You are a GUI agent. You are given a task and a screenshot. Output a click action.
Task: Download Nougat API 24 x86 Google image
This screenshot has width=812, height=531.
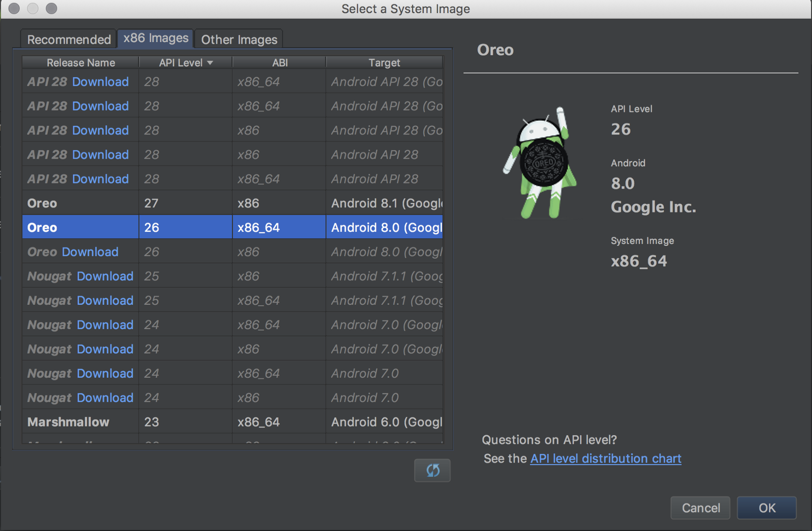coord(105,349)
